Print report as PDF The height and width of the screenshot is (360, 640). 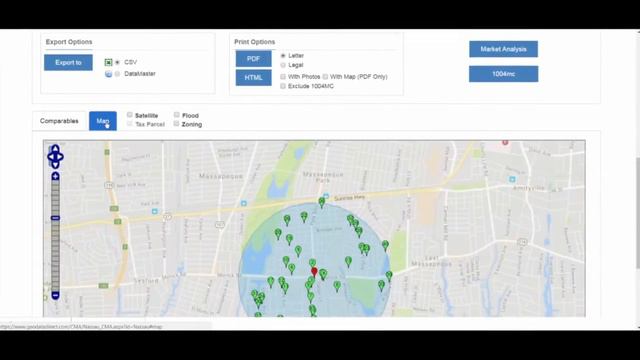point(253,59)
